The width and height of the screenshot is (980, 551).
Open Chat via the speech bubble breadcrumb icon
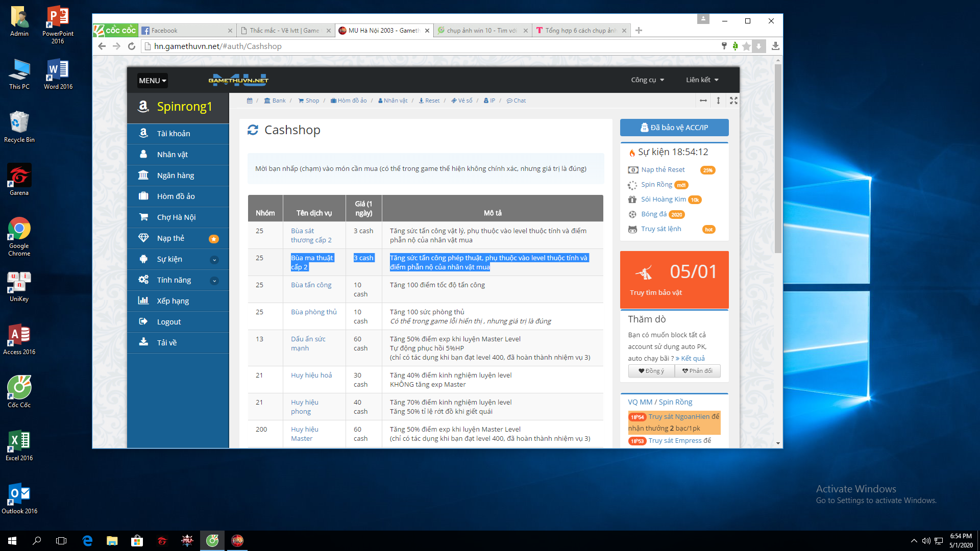coord(509,101)
